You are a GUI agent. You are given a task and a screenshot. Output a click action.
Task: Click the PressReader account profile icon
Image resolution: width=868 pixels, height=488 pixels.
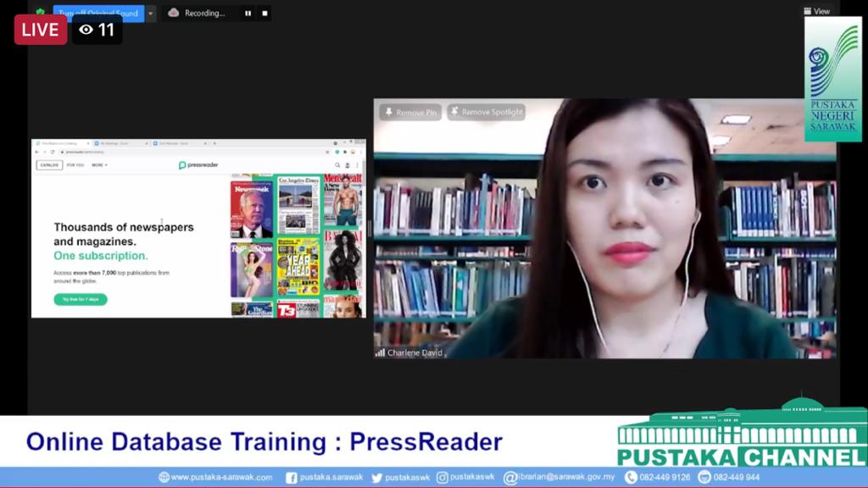click(x=348, y=165)
